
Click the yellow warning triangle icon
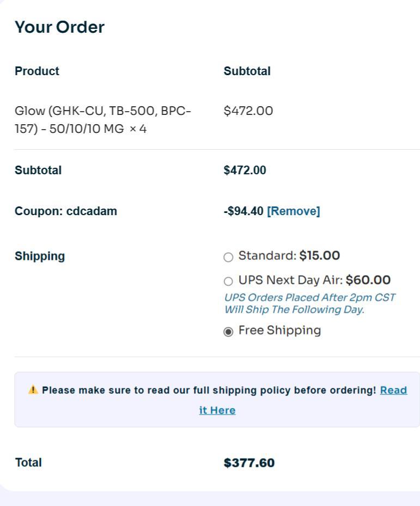[33, 390]
